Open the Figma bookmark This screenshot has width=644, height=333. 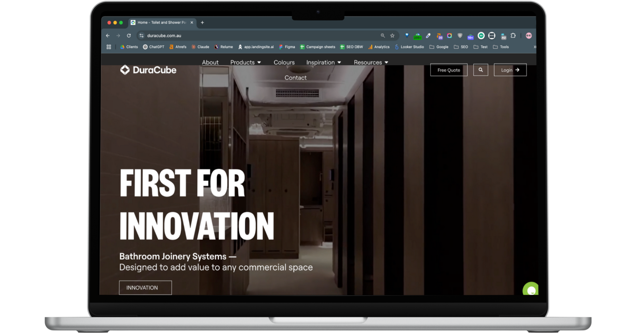pos(287,47)
